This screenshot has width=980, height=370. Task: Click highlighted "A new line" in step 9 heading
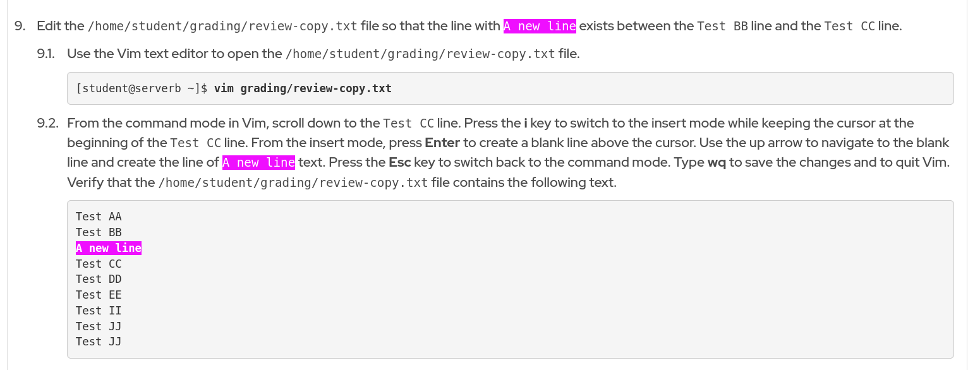click(540, 27)
